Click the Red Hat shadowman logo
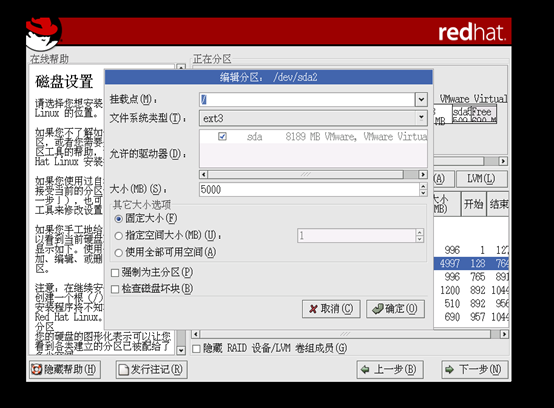This screenshot has width=554, height=408. [x=44, y=34]
